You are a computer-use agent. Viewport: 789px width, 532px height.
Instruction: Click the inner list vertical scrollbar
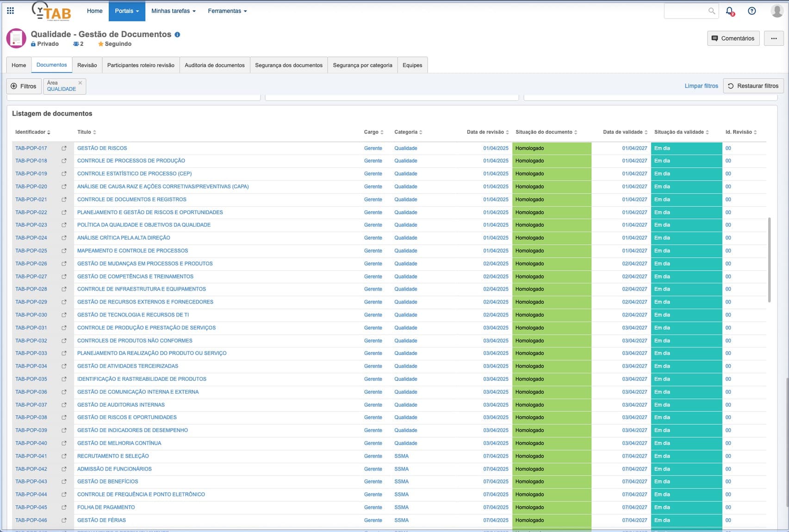click(769, 260)
